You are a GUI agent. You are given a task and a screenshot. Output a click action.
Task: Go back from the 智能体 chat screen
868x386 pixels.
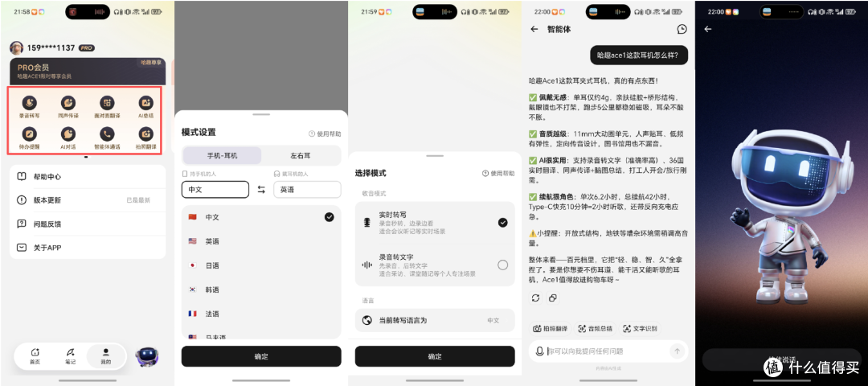pyautogui.click(x=534, y=29)
